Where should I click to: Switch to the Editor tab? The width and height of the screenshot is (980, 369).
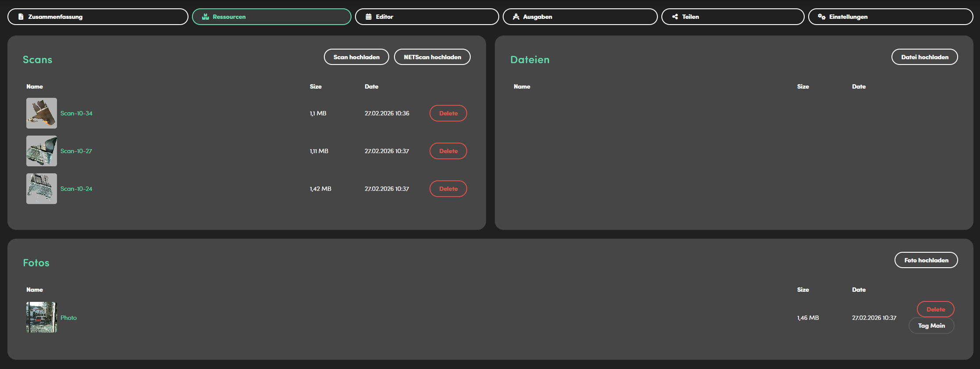[x=426, y=17]
